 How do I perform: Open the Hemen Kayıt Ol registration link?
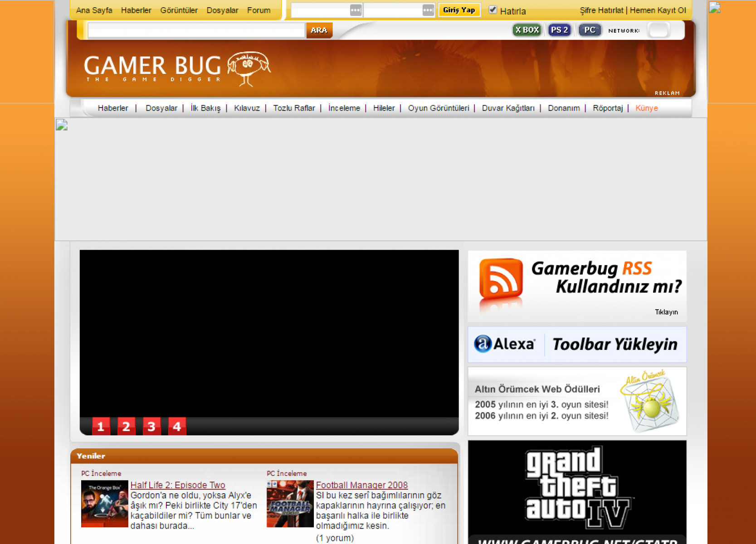[x=658, y=10]
